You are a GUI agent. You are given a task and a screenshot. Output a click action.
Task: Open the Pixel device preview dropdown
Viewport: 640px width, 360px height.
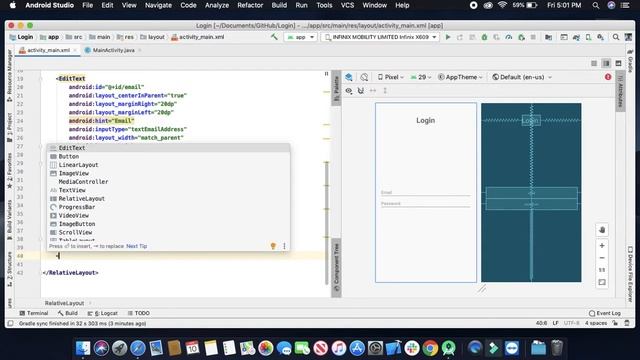[x=391, y=77]
